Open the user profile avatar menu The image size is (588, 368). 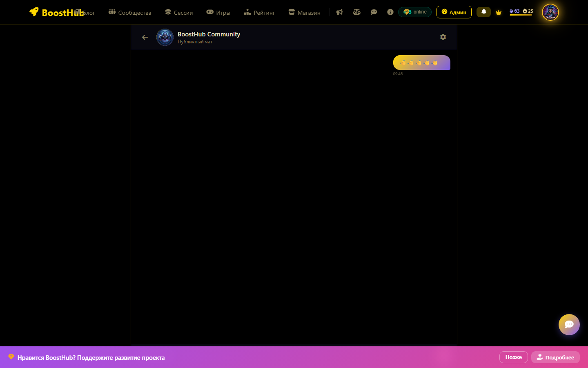pyautogui.click(x=550, y=12)
